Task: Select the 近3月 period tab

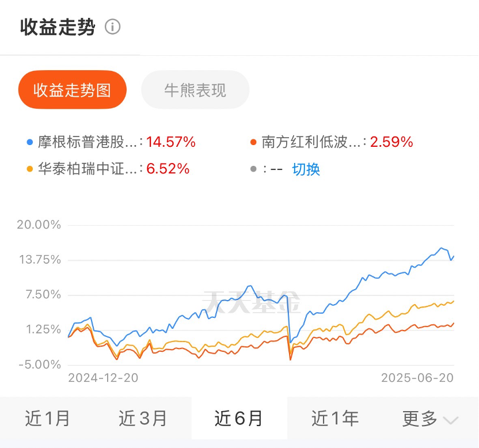Action: point(143,419)
